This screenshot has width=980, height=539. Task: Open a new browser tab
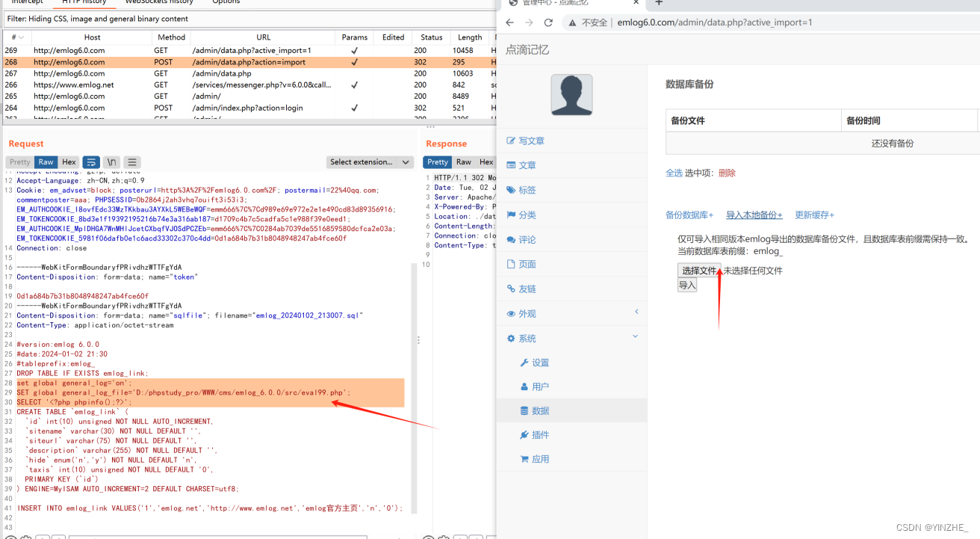click(x=659, y=3)
